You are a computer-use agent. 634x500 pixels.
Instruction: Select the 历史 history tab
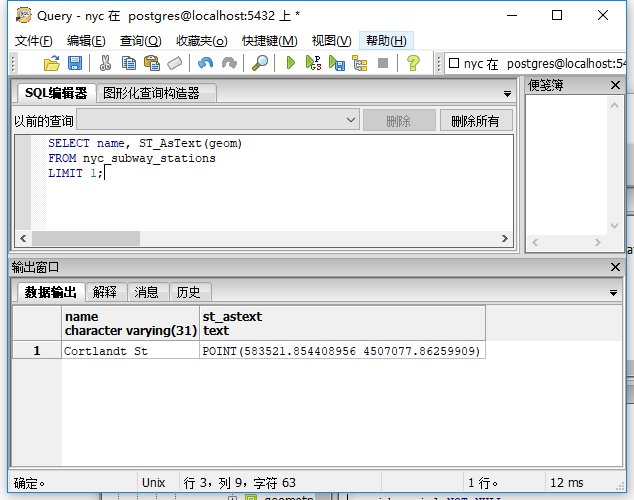pyautogui.click(x=188, y=292)
